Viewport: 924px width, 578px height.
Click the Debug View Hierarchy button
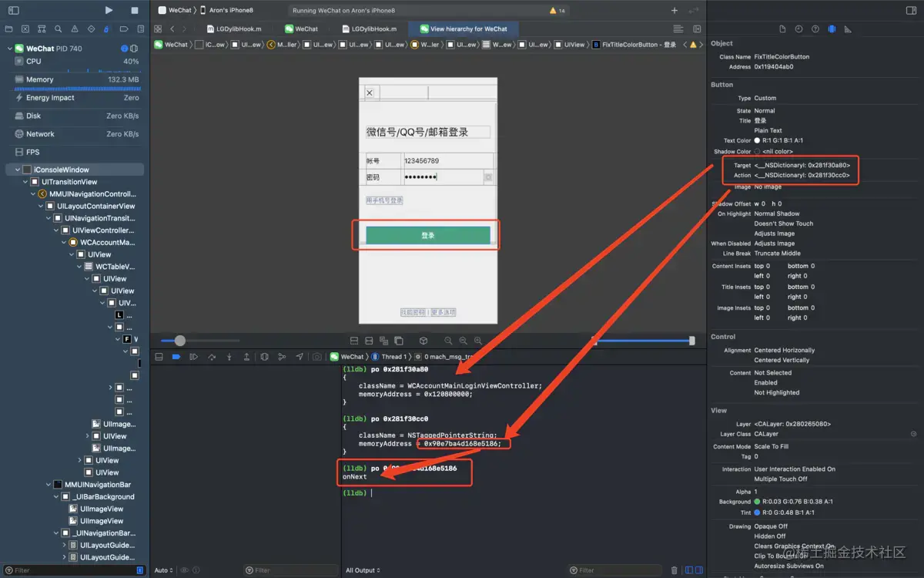(x=264, y=357)
